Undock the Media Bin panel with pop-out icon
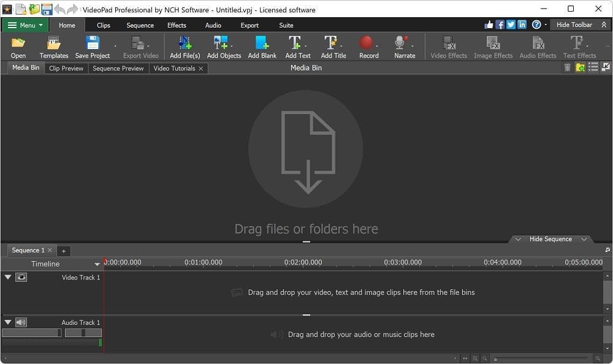 pyautogui.click(x=606, y=67)
